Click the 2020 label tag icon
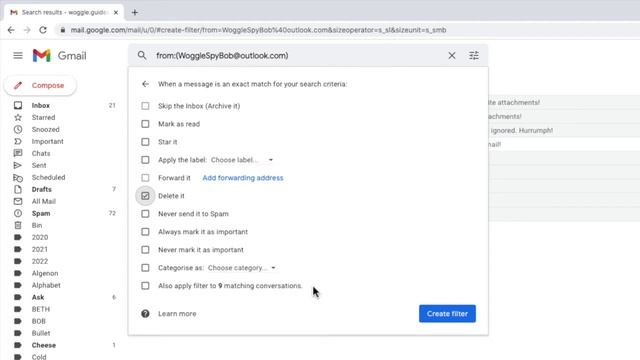640x360 pixels. pos(18,237)
